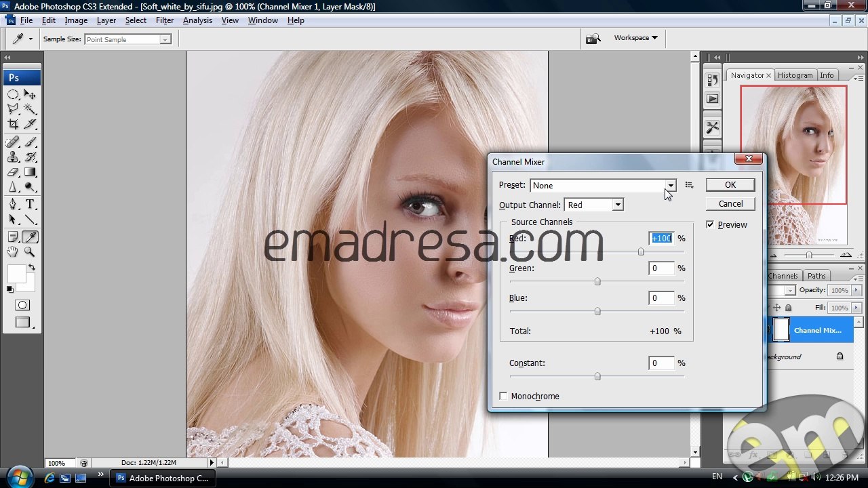Image resolution: width=868 pixels, height=488 pixels.
Task: Click the Constant slider handle
Action: point(597,376)
